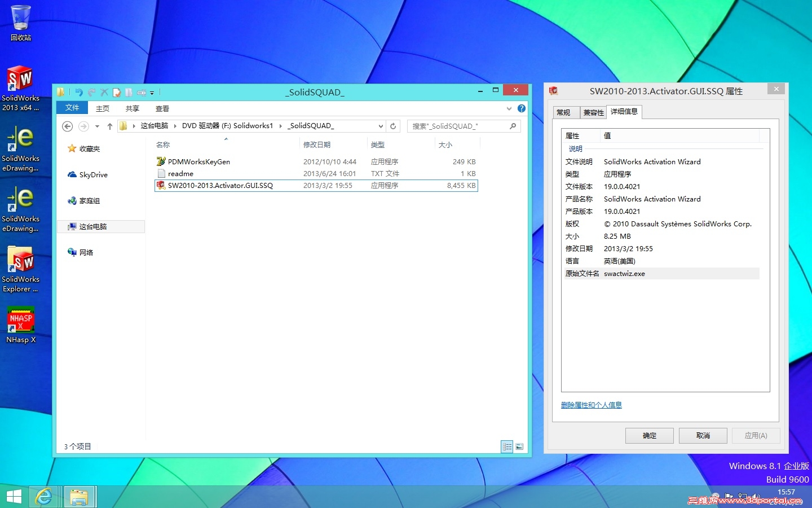Sort files by the 修改日期 (Date modified) column
This screenshot has width=812, height=508.
334,144
